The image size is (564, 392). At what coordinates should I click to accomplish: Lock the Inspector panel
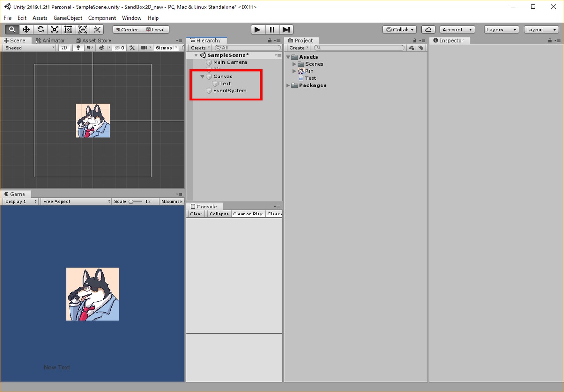click(x=550, y=41)
